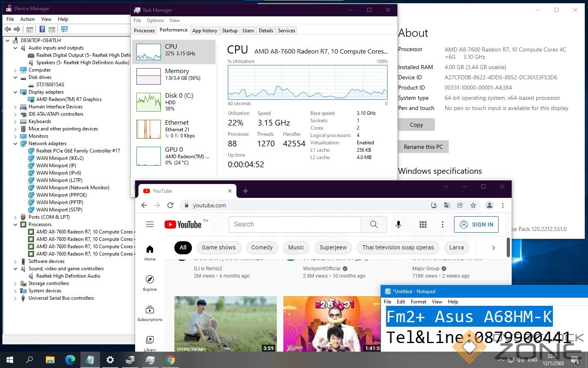The height and width of the screenshot is (368, 588).
Task: Open Subscriptions in YouTube sidebar
Action: tap(150, 313)
